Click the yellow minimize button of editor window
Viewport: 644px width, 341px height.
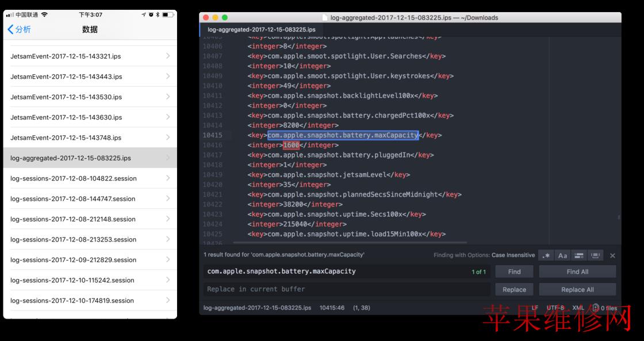pos(215,18)
